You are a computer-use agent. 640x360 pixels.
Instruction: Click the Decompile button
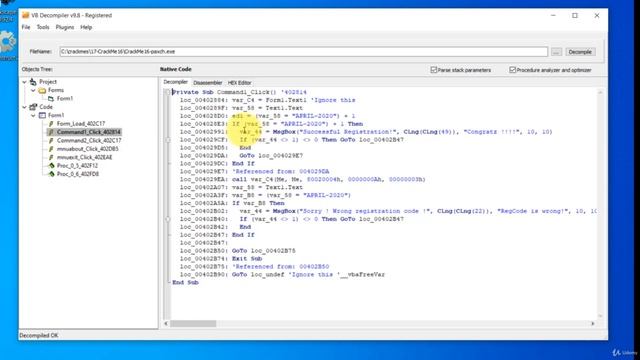click(x=580, y=52)
